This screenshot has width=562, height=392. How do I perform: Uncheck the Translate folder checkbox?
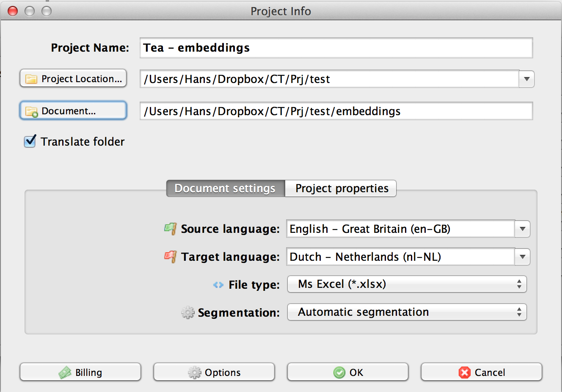click(30, 141)
